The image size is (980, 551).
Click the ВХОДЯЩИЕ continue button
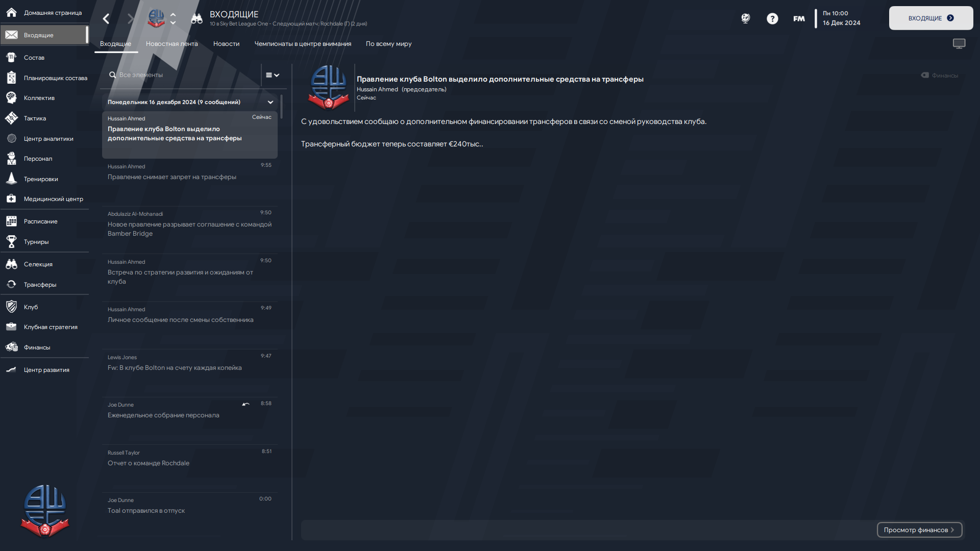(931, 18)
